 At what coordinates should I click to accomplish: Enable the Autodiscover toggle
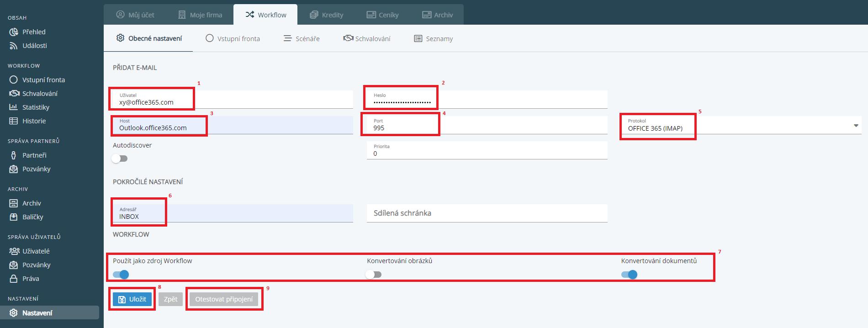(120, 159)
